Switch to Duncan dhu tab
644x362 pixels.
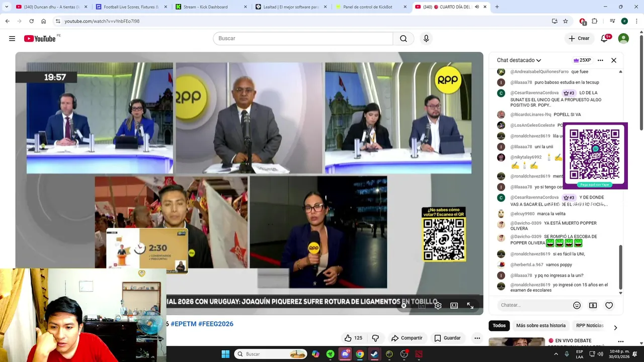pos(51,7)
